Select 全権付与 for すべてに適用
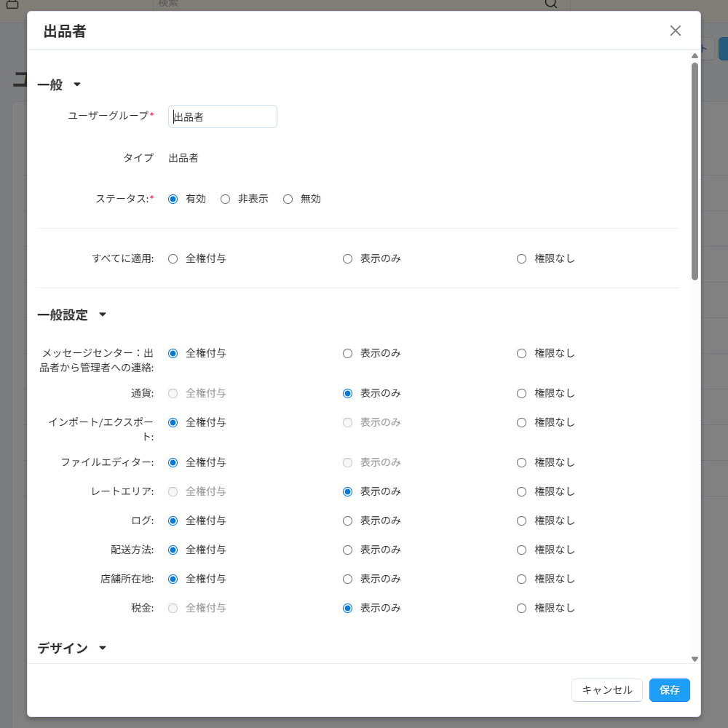728x728 pixels. [x=173, y=258]
